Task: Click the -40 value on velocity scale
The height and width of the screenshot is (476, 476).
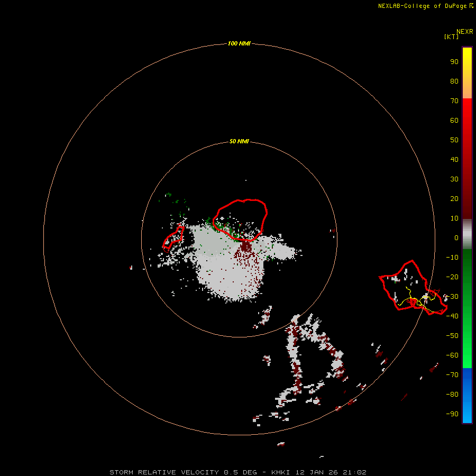Action: (x=452, y=316)
